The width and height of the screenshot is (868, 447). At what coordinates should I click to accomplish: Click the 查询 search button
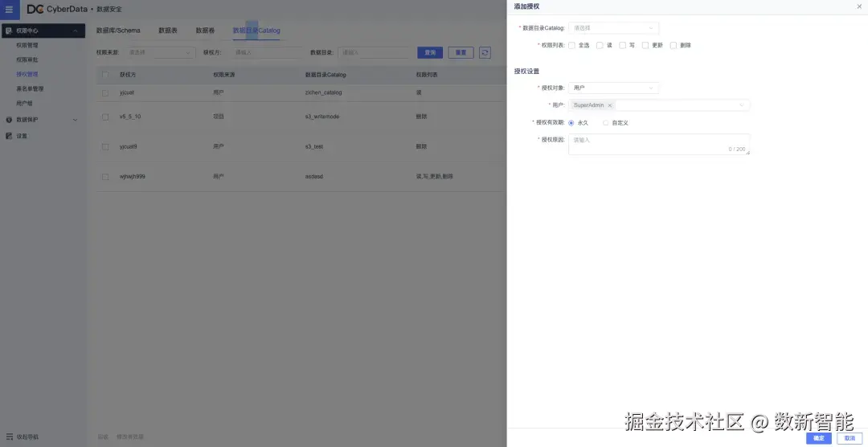click(x=430, y=52)
